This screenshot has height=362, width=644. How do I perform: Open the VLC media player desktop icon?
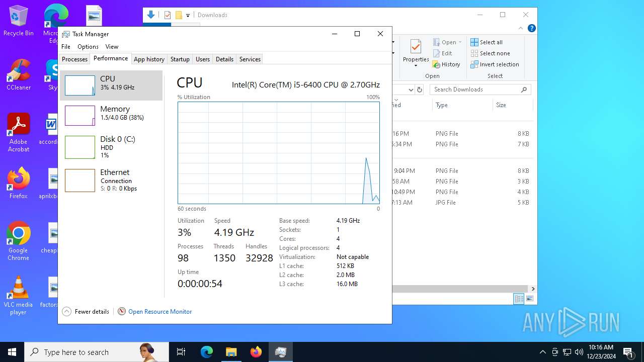click(19, 296)
